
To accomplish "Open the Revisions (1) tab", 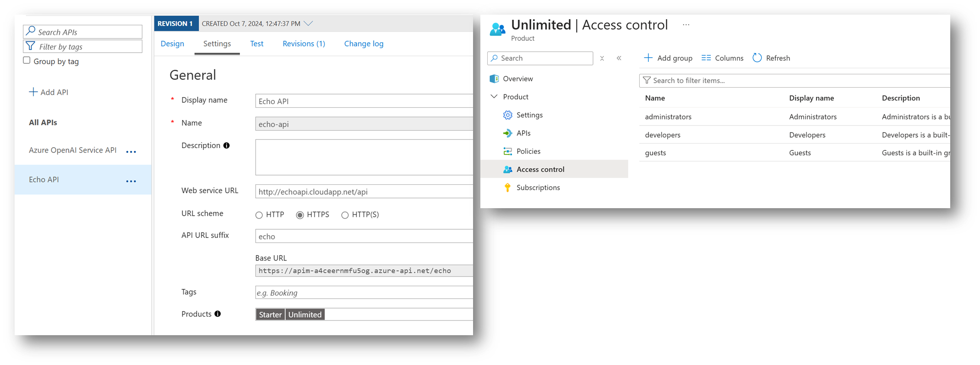I will tap(304, 44).
